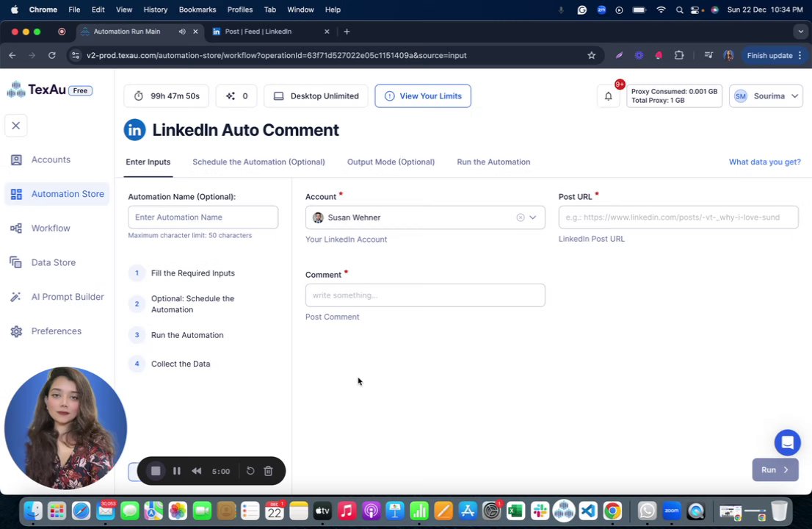Close the LinkedIn Feed tab
This screenshot has height=529, width=812.
327,32
